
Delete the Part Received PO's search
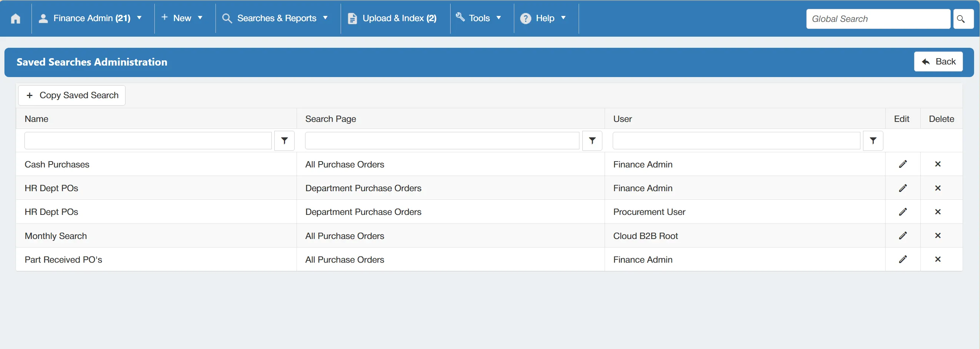tap(938, 259)
